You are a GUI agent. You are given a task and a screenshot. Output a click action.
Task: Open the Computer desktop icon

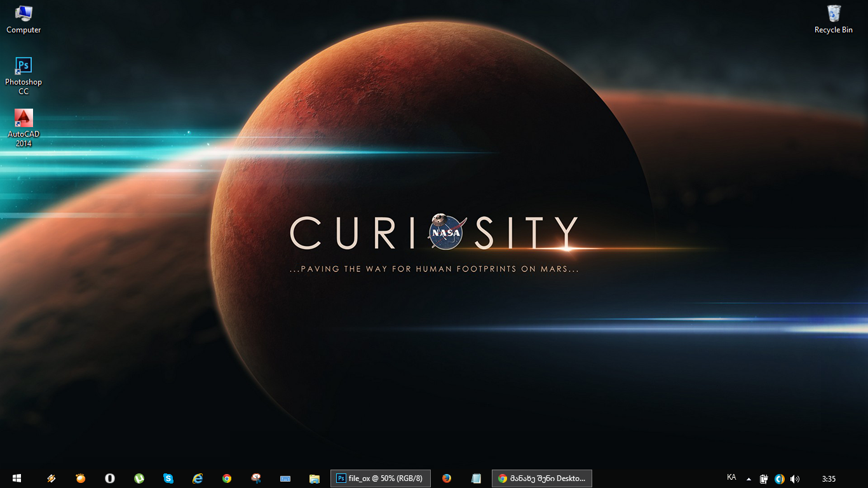(24, 19)
